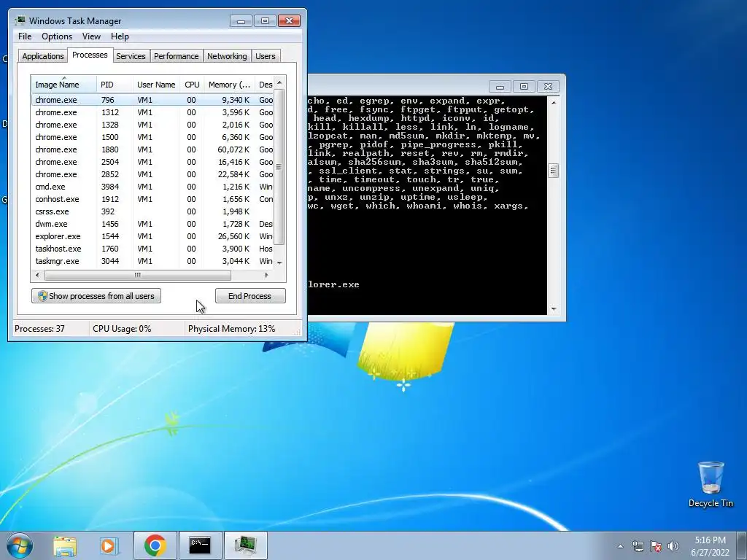Click the CPU Usage status entry
This screenshot has width=747, height=560.
pyautogui.click(x=122, y=329)
